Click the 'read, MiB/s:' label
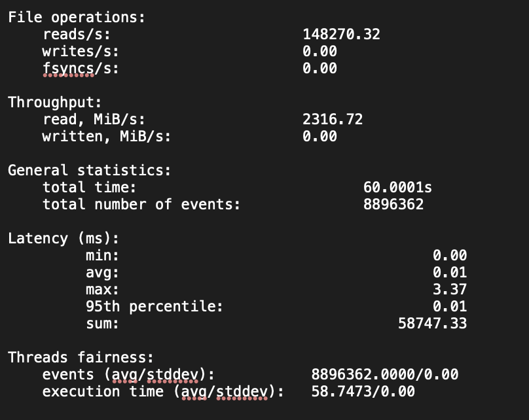 point(94,119)
